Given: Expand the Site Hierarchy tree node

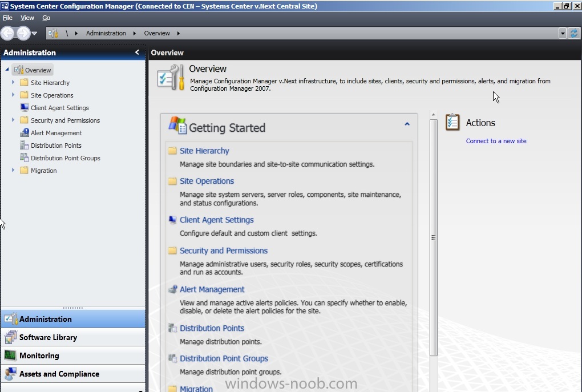Looking at the screenshot, I should (x=13, y=82).
